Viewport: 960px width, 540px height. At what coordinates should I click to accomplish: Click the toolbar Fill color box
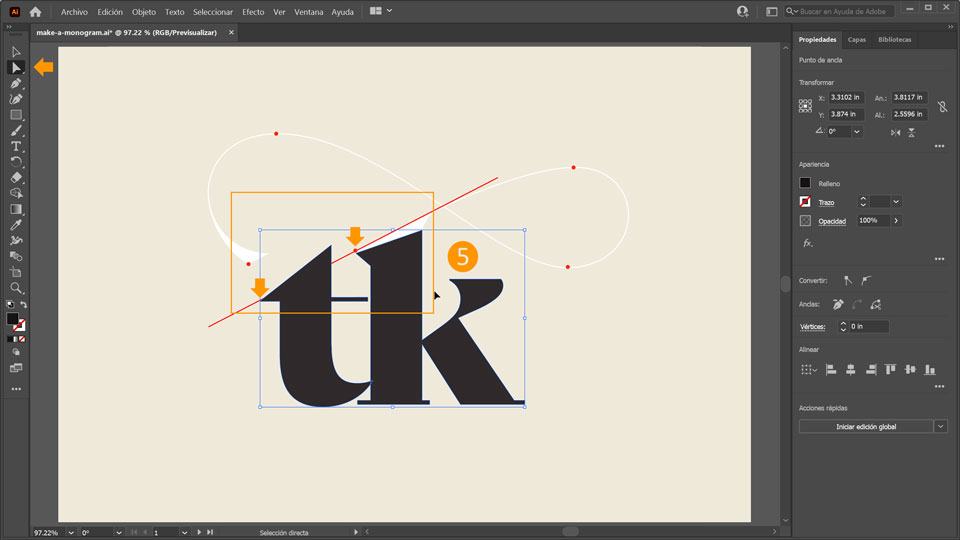(x=12, y=318)
